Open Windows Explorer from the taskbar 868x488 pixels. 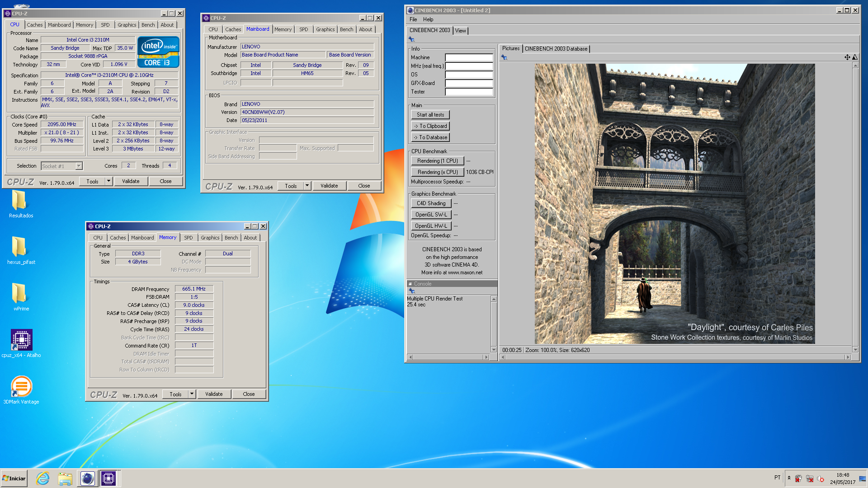tap(65, 479)
